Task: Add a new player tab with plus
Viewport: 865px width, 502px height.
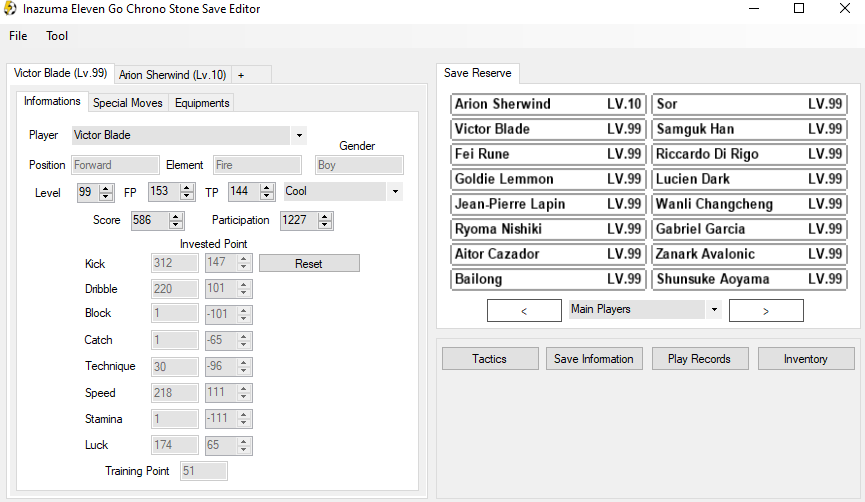Action: click(241, 75)
